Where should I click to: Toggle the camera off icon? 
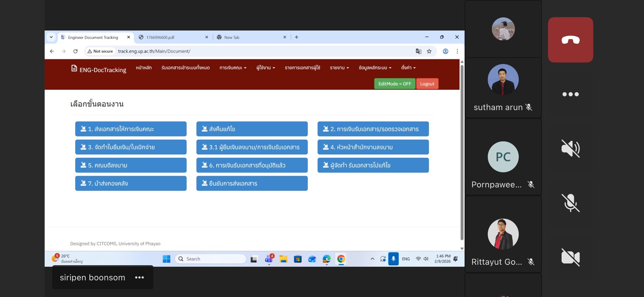[x=570, y=257]
